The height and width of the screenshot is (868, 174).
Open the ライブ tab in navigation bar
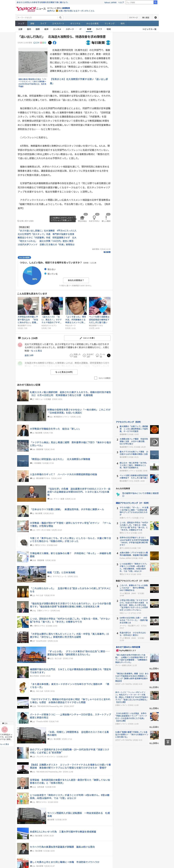(43, 24)
